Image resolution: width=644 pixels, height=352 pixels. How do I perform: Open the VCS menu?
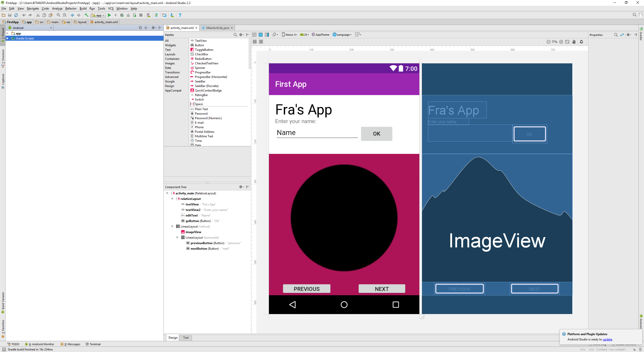coord(111,9)
